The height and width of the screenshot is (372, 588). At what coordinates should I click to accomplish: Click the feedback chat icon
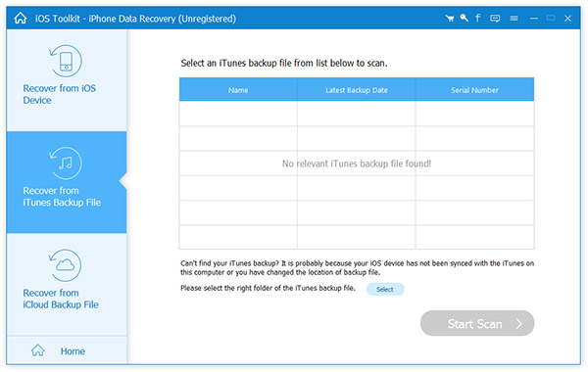(495, 18)
